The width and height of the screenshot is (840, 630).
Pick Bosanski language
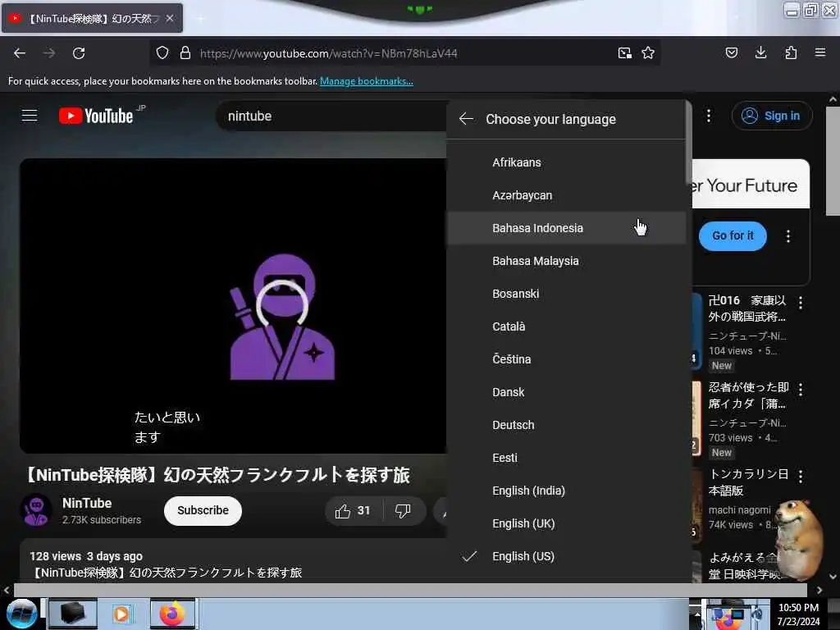[x=566, y=294]
